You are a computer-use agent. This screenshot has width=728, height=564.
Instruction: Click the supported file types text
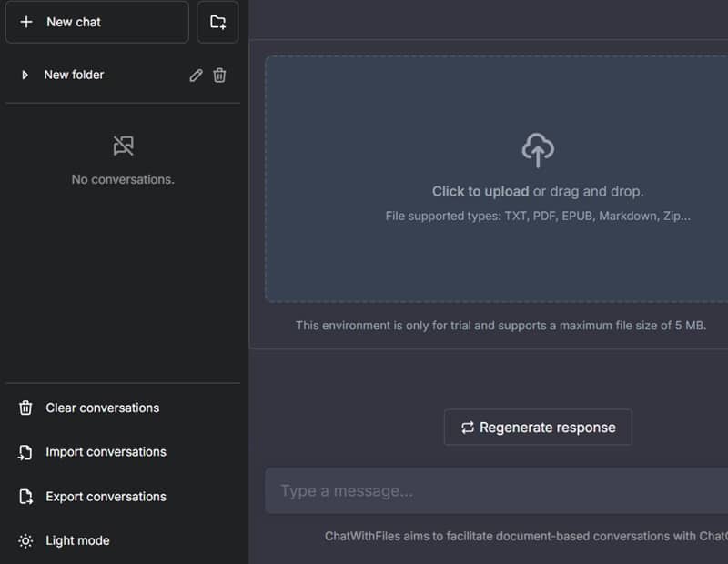click(x=538, y=216)
